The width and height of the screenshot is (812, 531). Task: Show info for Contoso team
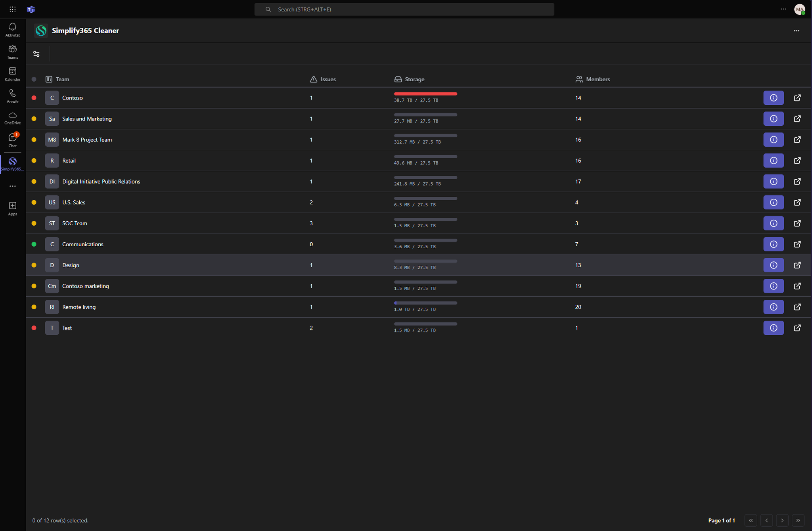773,98
